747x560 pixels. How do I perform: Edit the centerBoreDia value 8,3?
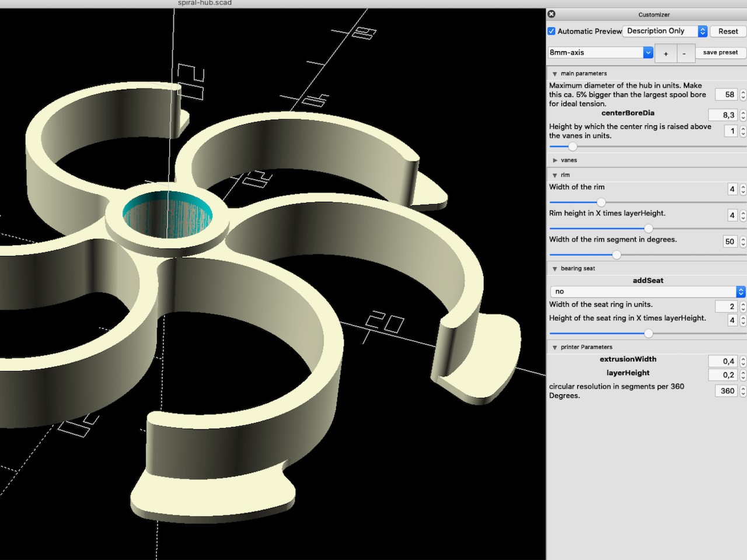[723, 116]
